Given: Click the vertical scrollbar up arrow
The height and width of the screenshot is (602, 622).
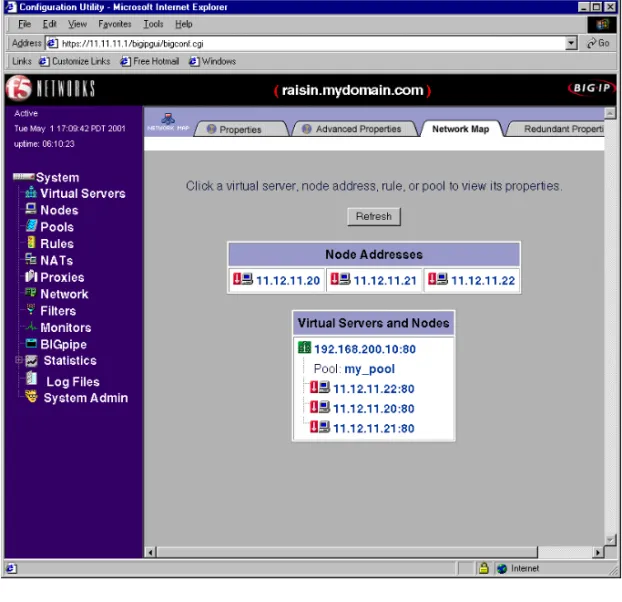Looking at the screenshot, I should point(610,114).
